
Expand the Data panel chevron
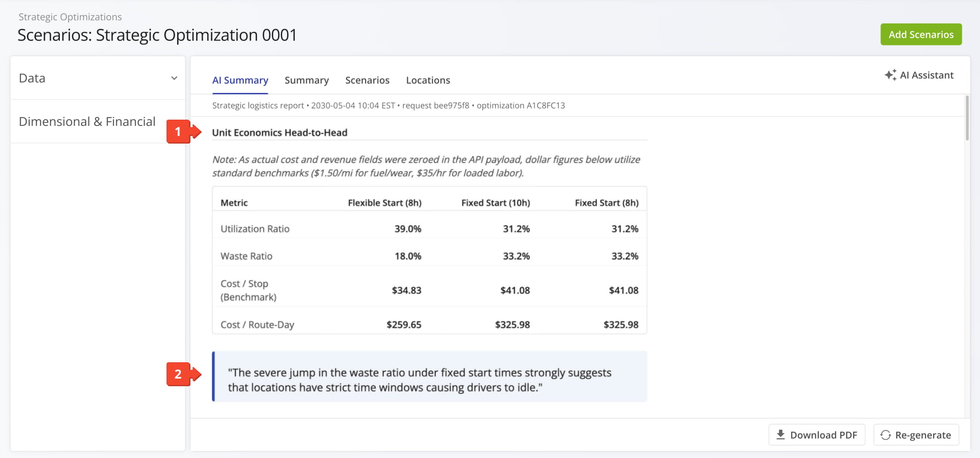pos(174,78)
